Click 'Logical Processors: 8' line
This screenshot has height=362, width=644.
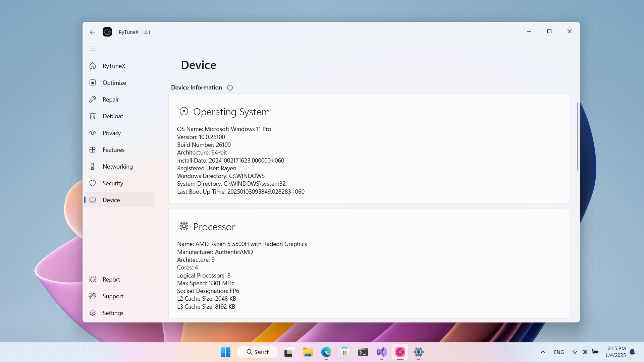[x=204, y=276]
